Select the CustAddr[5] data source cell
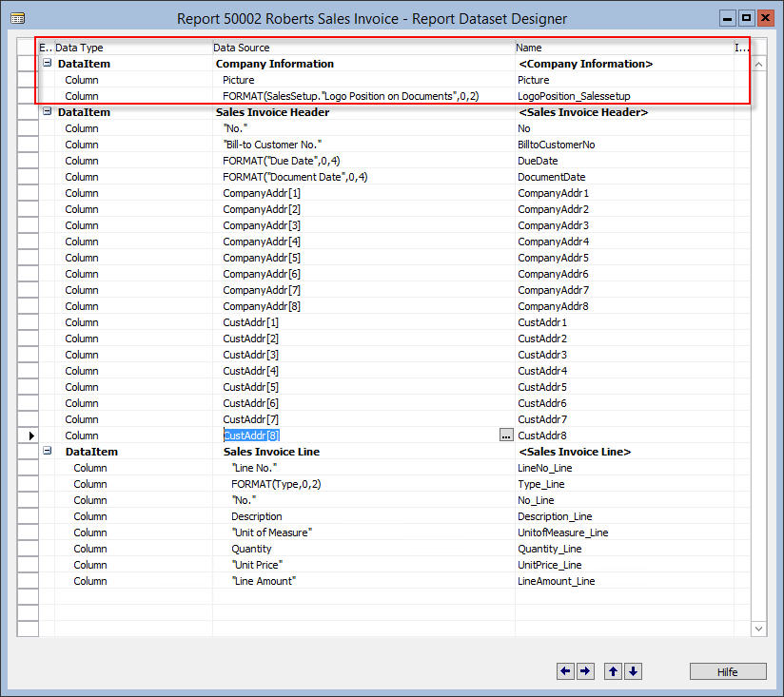Image resolution: width=784 pixels, height=697 pixels. 363,387
